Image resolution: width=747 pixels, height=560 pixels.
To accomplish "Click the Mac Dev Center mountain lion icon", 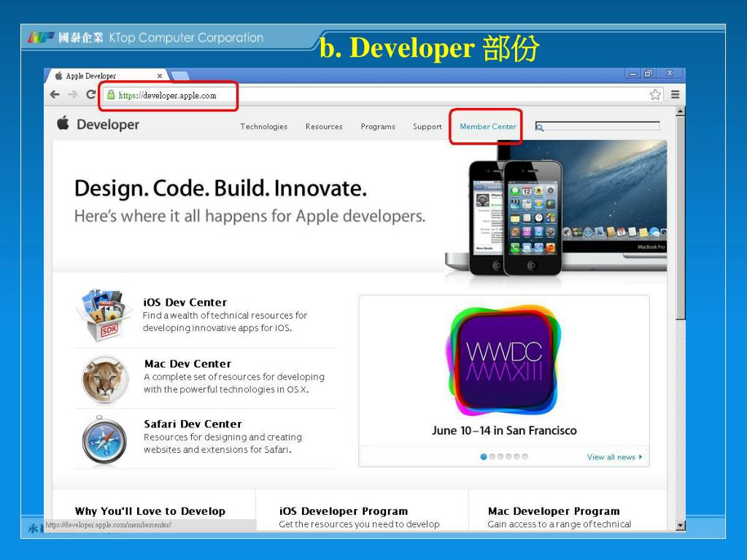I will click(x=105, y=379).
